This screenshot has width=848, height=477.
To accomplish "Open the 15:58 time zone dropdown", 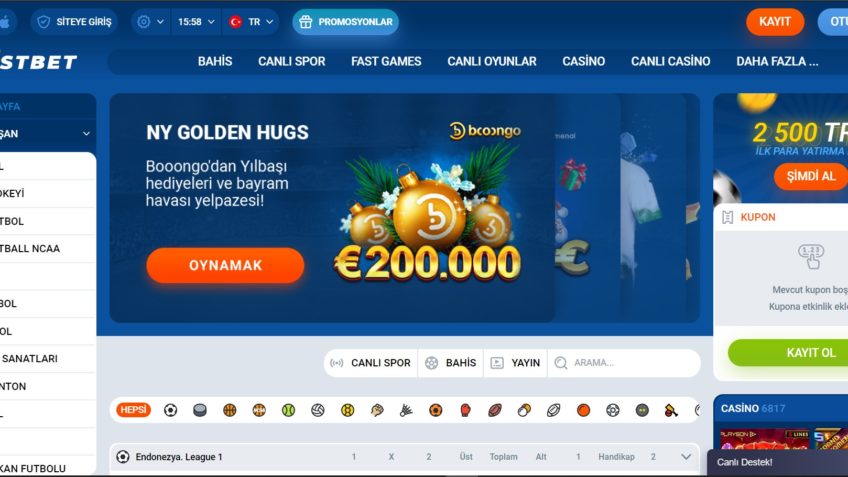I will click(196, 22).
